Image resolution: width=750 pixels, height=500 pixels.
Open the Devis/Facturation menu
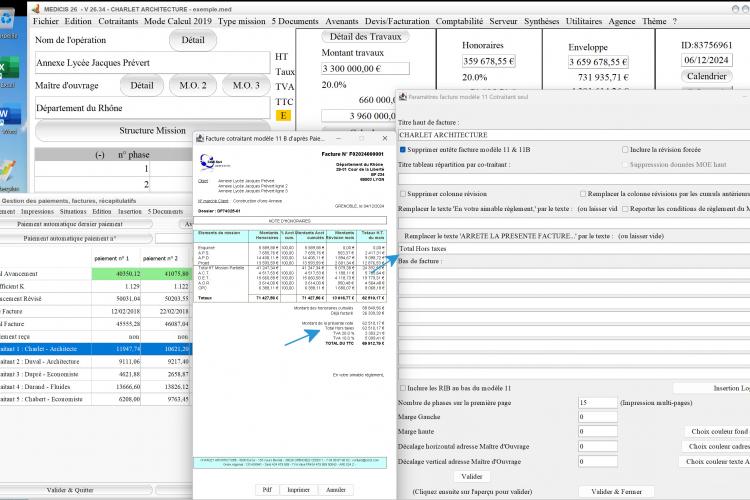point(397,21)
